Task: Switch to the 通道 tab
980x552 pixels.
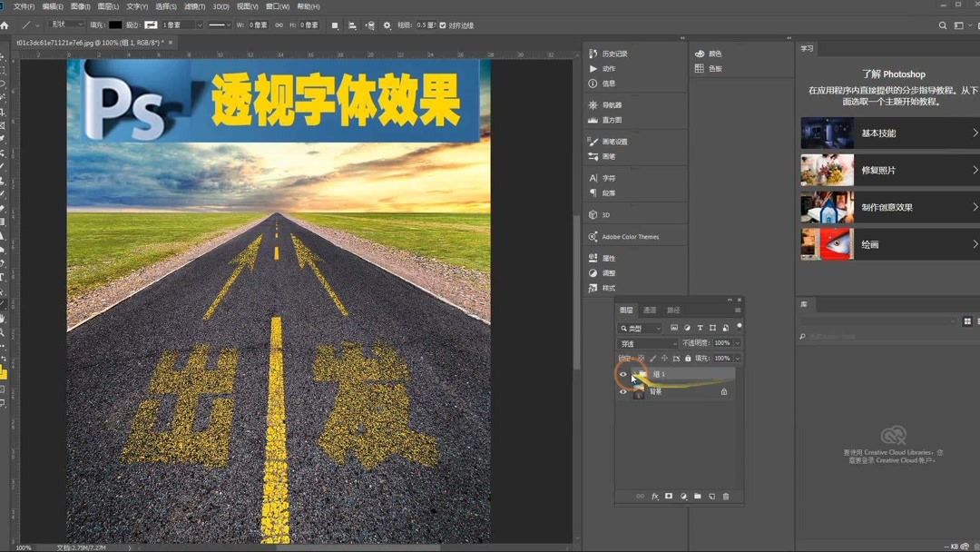Action: point(650,310)
